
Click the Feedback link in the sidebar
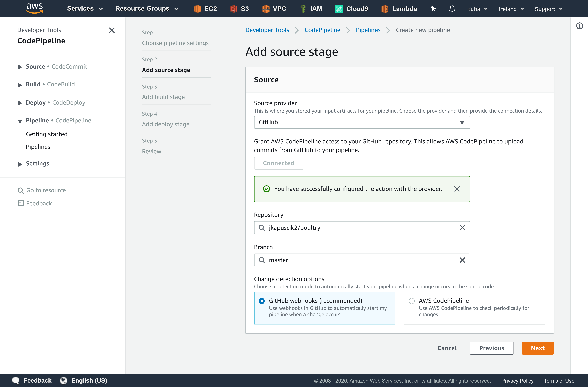pos(39,203)
